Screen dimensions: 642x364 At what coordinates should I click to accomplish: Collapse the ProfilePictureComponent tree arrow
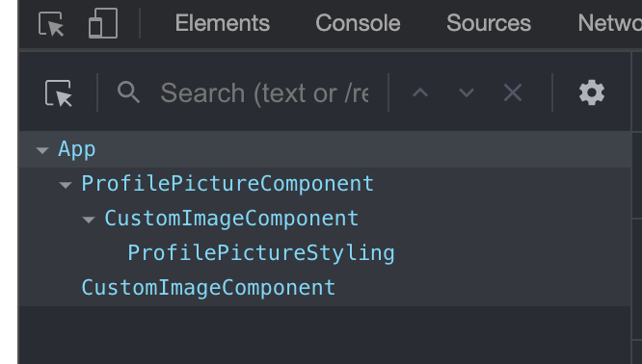click(x=66, y=185)
